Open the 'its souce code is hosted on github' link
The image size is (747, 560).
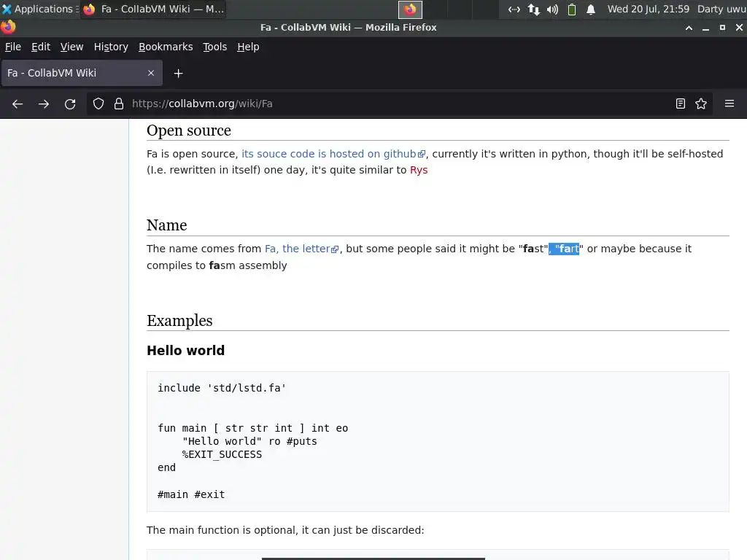point(333,154)
